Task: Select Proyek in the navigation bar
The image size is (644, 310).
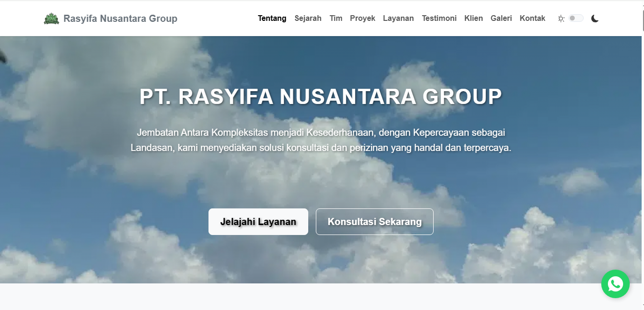Action: [362, 19]
